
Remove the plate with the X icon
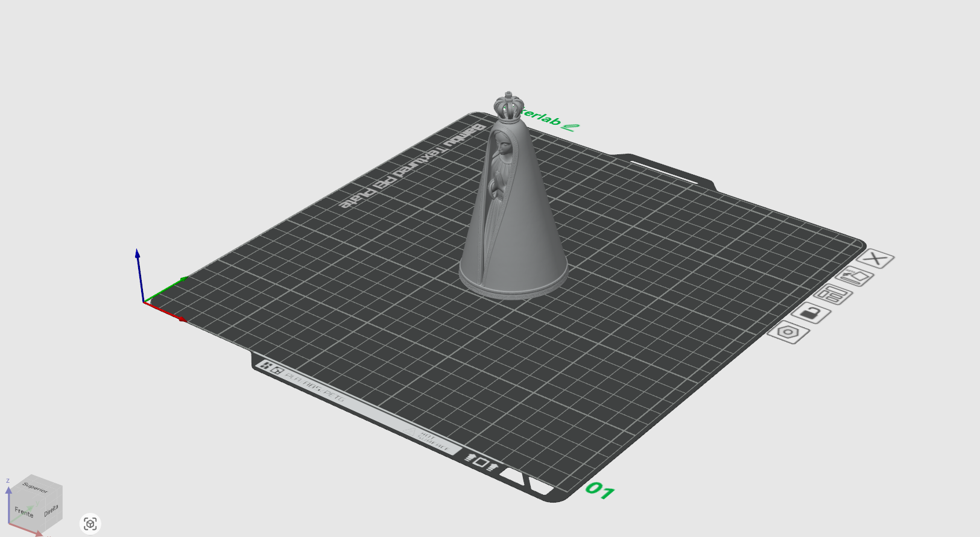[x=876, y=259]
